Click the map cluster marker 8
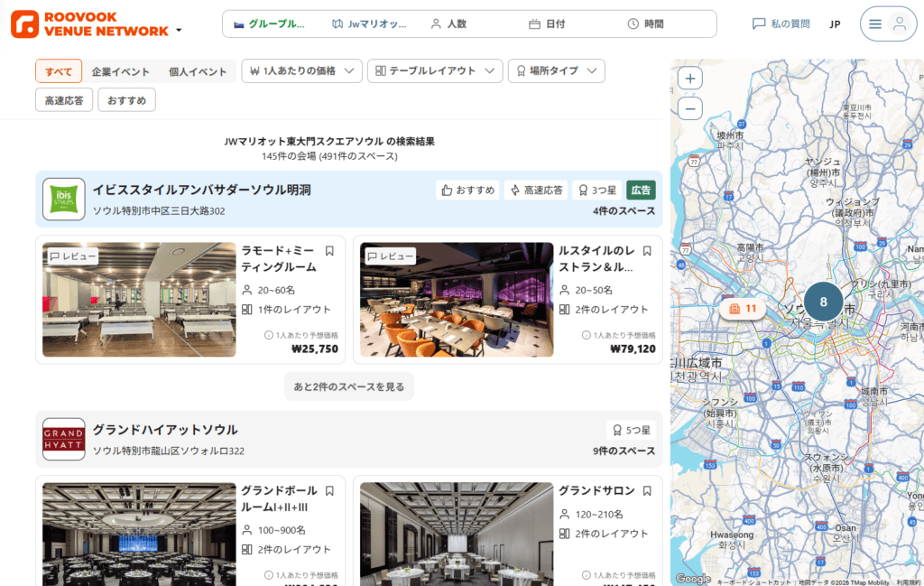Screen dimensions: 924x586 (823, 302)
